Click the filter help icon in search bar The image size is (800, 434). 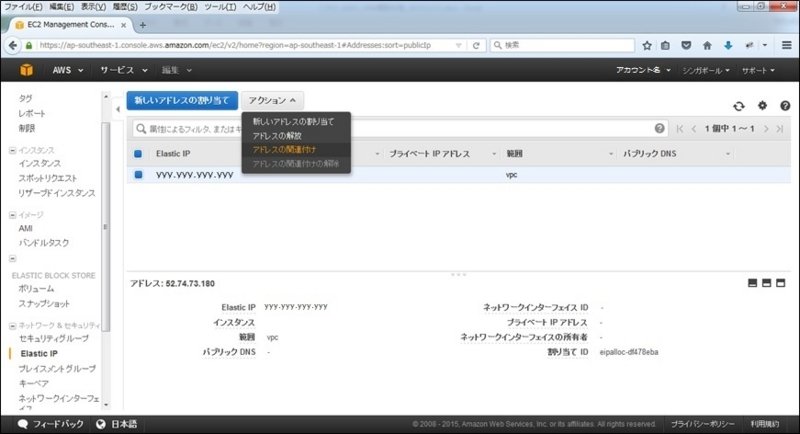660,129
